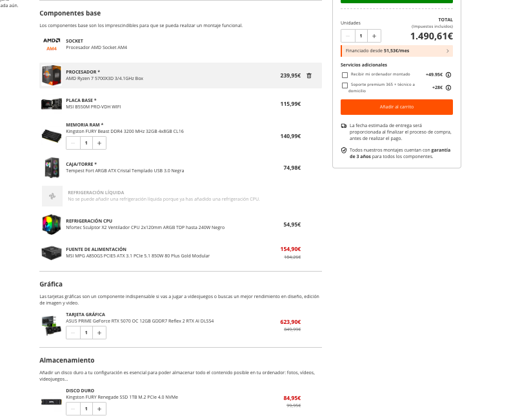
Task: Click info icon for assembled computer service
Action: (448, 75)
